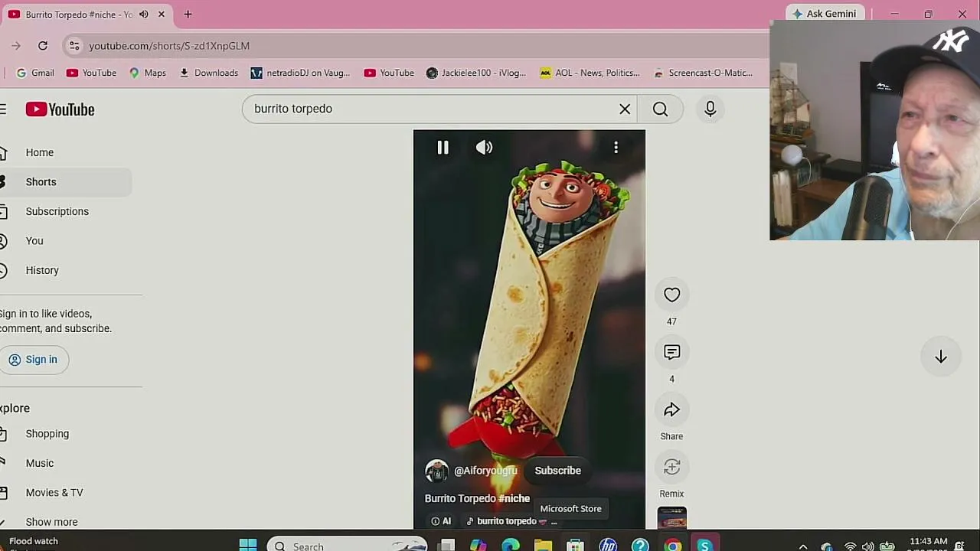Image resolution: width=980 pixels, height=551 pixels.
Task: Show hidden system tray icons
Action: (803, 546)
